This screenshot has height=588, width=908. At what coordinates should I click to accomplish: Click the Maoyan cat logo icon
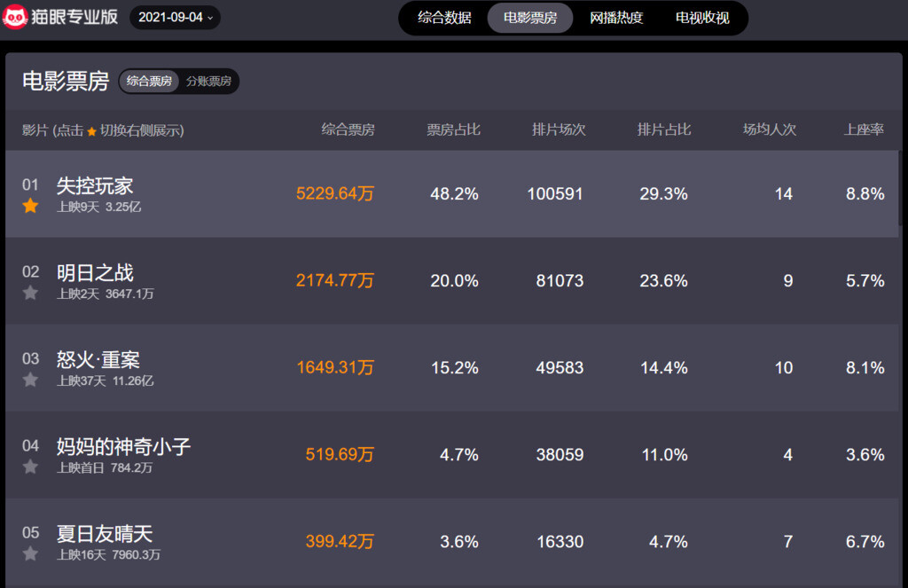(x=15, y=17)
